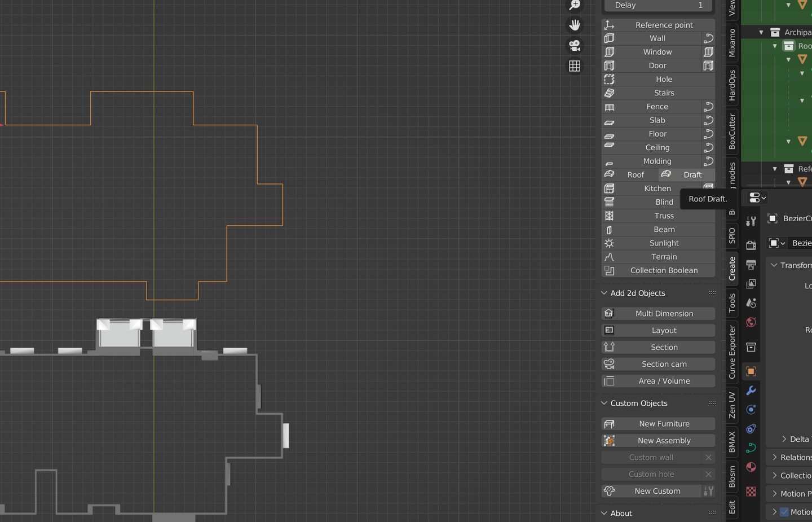Open the properties editor type dropdown
The width and height of the screenshot is (812, 522).
pyautogui.click(x=757, y=198)
